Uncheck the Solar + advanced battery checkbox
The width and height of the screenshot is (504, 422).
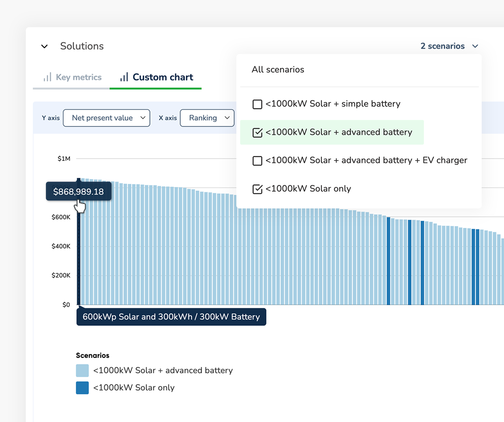(x=257, y=133)
